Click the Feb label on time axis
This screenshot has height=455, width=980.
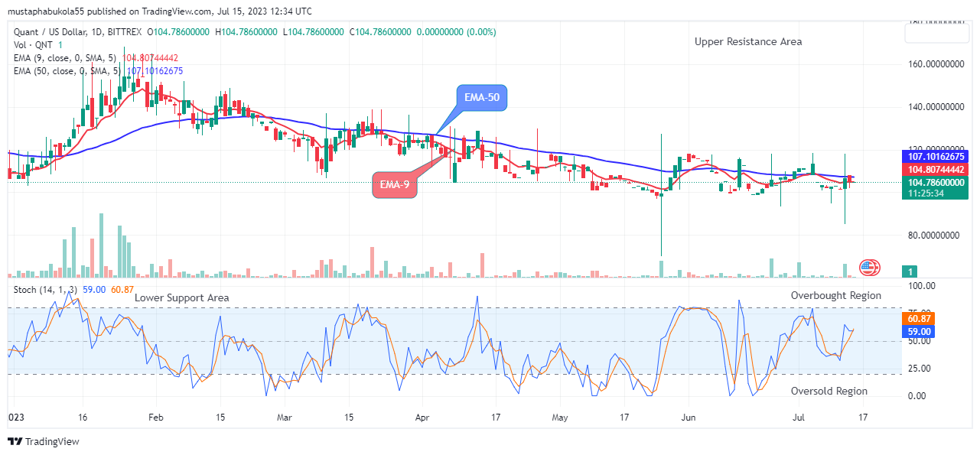(155, 418)
